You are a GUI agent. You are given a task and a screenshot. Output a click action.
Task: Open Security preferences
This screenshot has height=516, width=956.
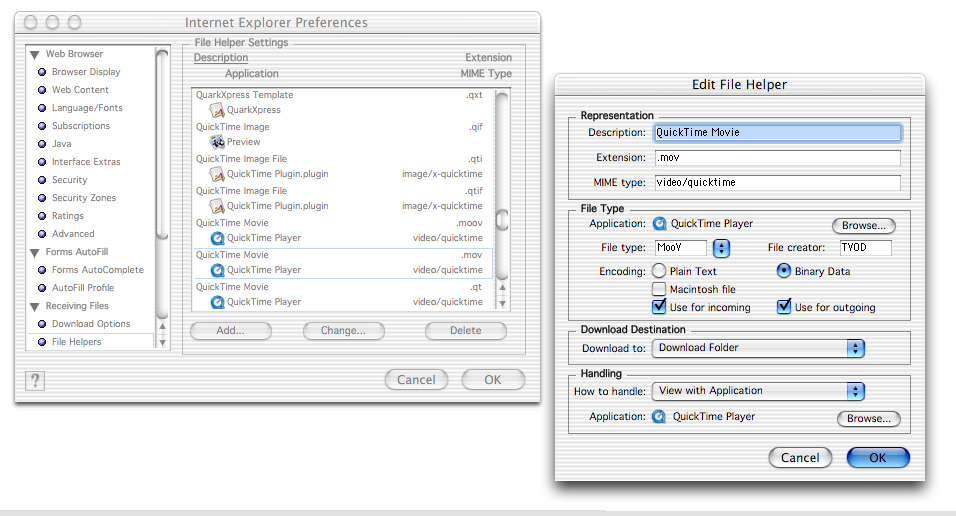(70, 180)
